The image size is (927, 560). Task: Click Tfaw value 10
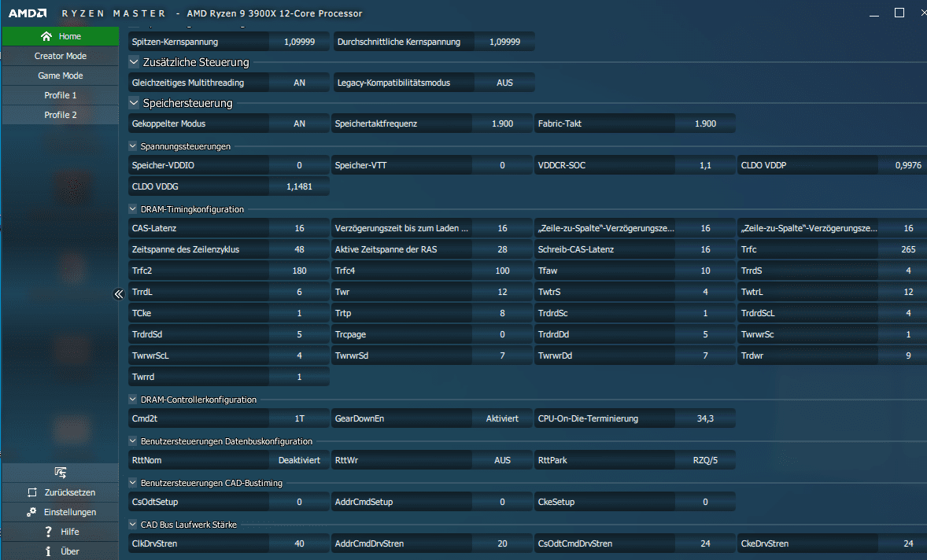[x=705, y=271]
